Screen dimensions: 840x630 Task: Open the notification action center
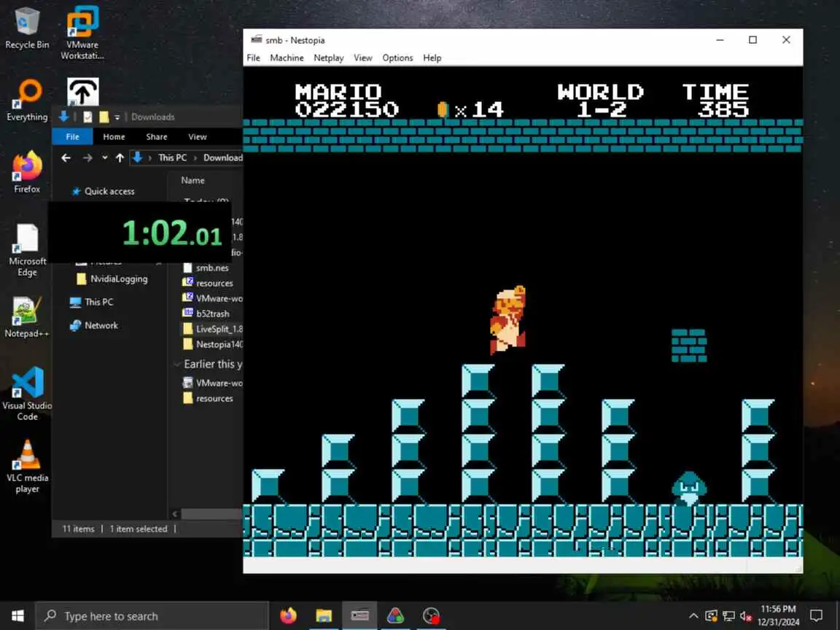[x=817, y=615]
